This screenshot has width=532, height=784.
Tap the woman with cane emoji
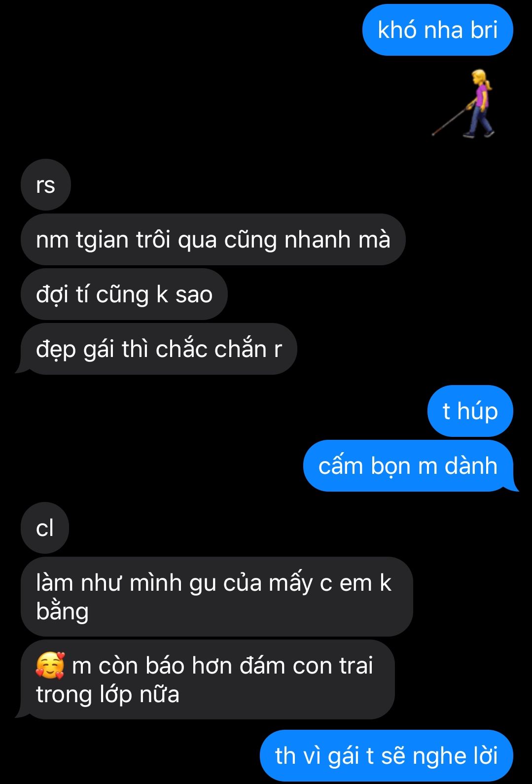point(463,104)
